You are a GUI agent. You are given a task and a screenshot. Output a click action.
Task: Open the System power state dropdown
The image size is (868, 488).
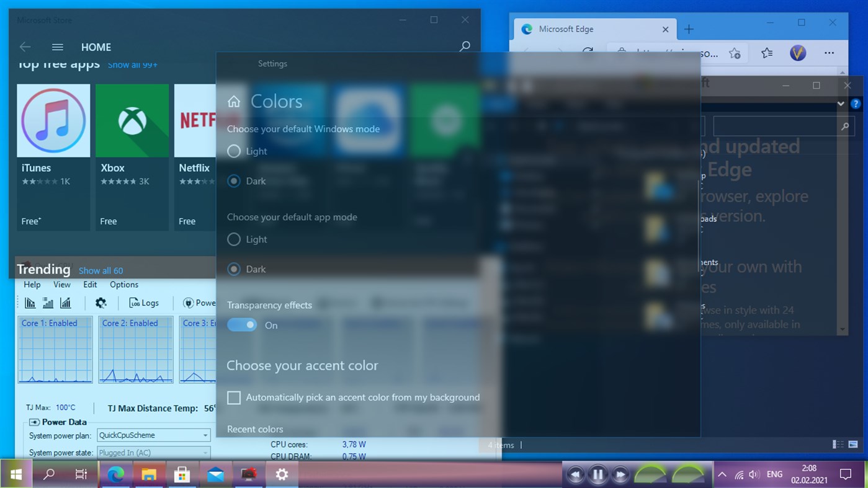(x=207, y=453)
